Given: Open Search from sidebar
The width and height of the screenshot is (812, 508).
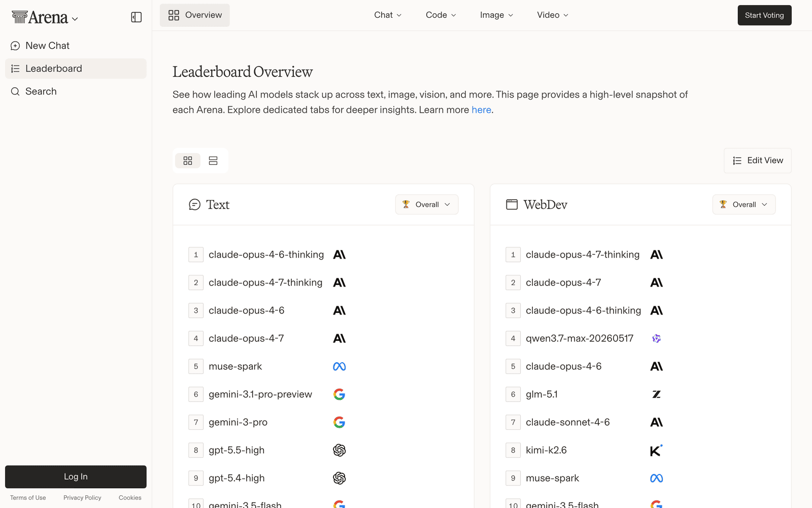Looking at the screenshot, I should 76,91.
